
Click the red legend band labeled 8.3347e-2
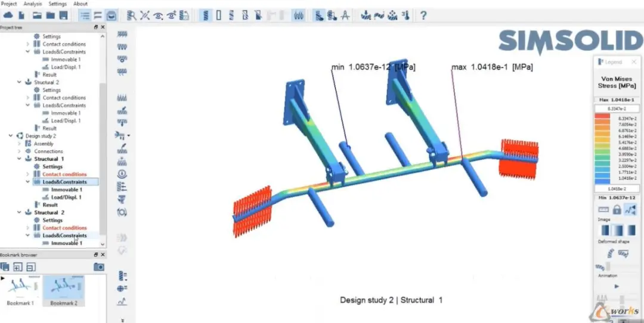[602, 117]
